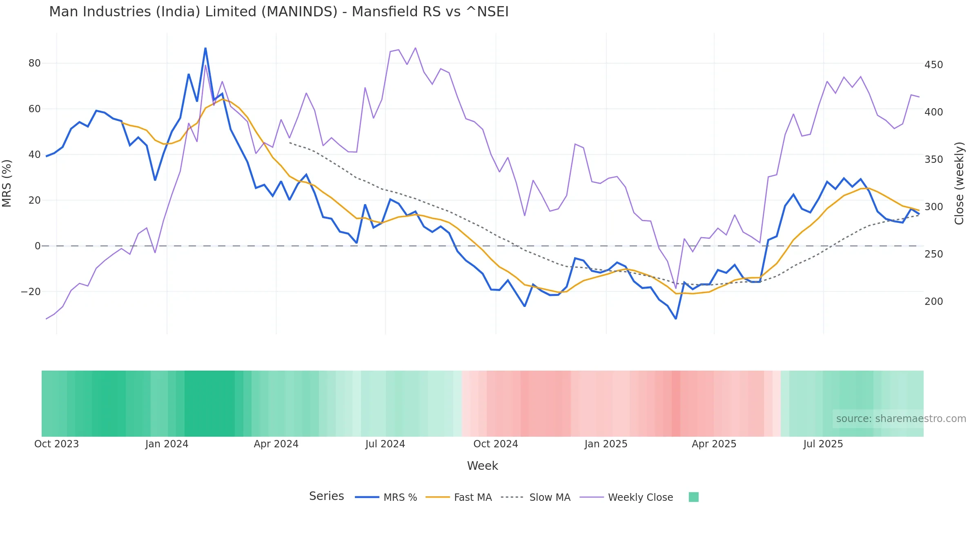The width and height of the screenshot is (980, 551).
Task: Click the 250 tick on Close axis
Action: pos(934,254)
